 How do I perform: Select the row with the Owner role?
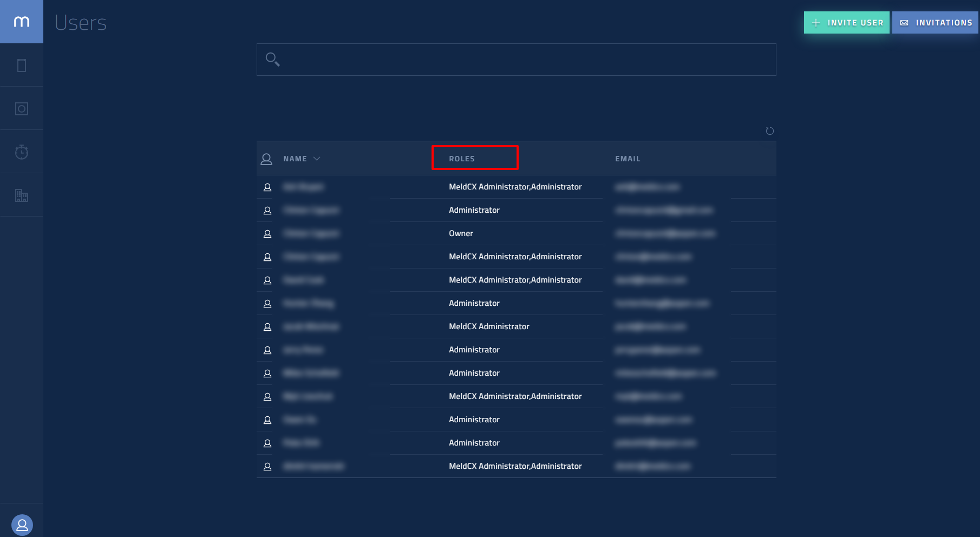point(461,233)
